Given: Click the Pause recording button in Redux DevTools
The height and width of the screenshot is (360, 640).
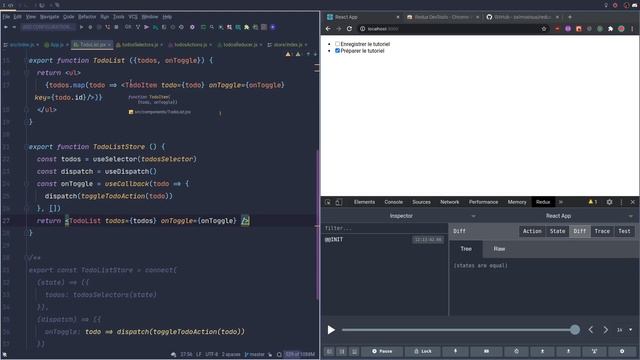Looking at the screenshot, I should point(382,351).
